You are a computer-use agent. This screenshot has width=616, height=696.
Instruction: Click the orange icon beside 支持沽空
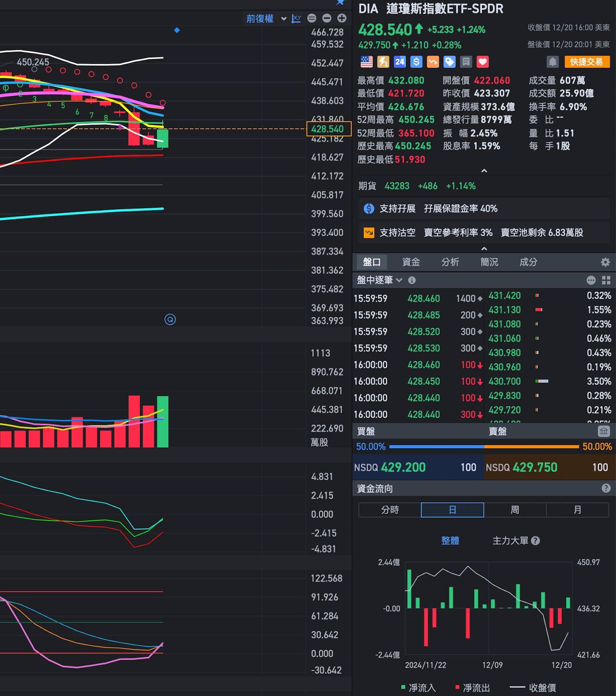(369, 233)
